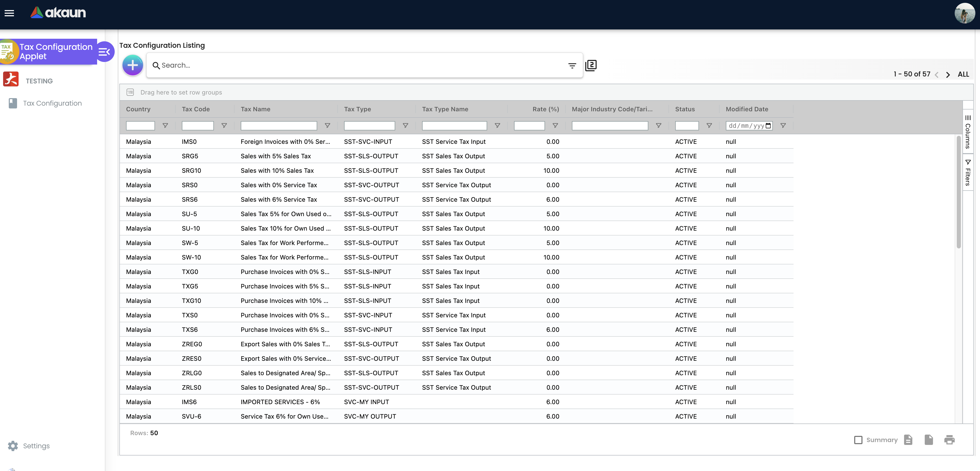
Task: Open Tax Configuration in the sidebar
Action: 52,103
